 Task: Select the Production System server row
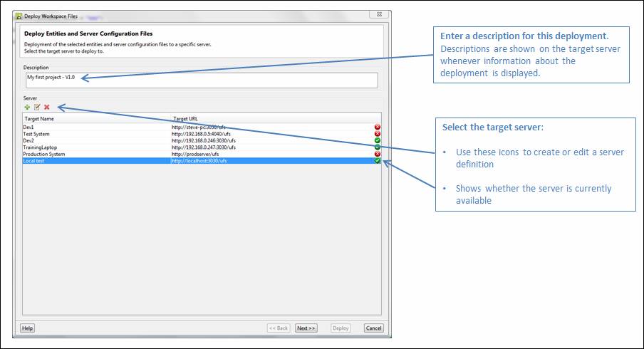tap(93, 154)
